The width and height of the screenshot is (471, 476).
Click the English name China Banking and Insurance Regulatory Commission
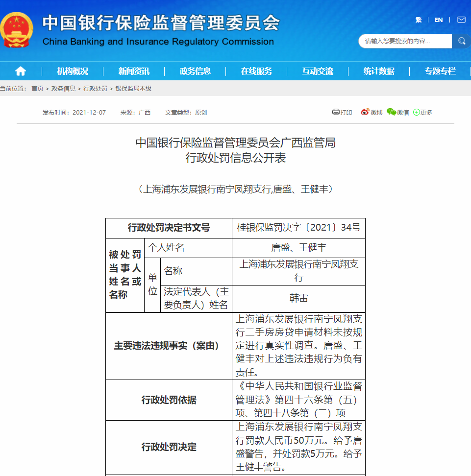pos(158,42)
